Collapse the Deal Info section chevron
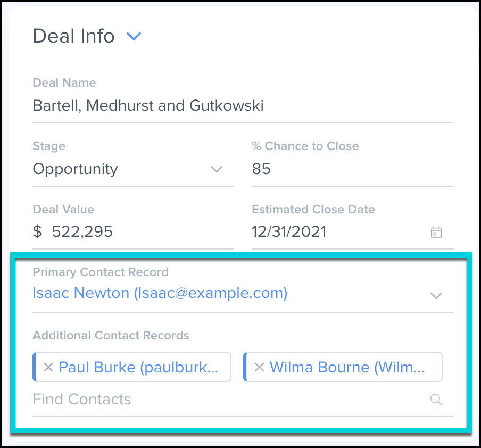The height and width of the screenshot is (448, 481). [x=134, y=37]
